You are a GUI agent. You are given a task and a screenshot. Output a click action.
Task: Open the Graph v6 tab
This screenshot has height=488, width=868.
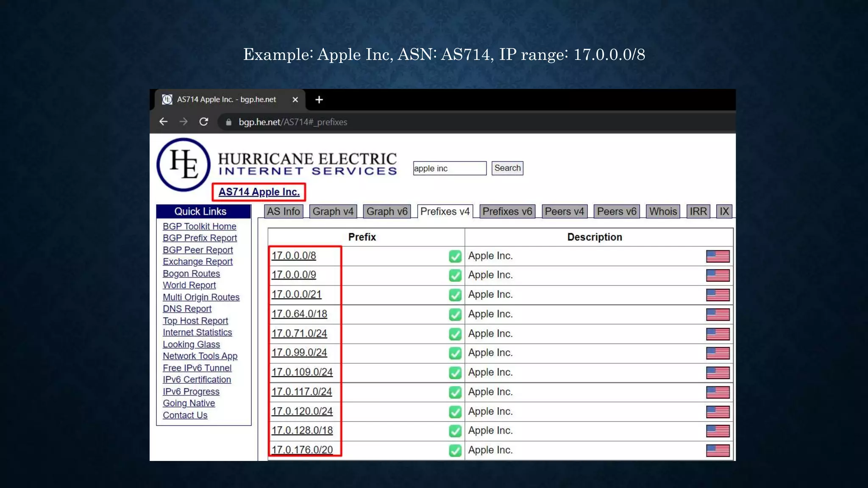coord(387,211)
